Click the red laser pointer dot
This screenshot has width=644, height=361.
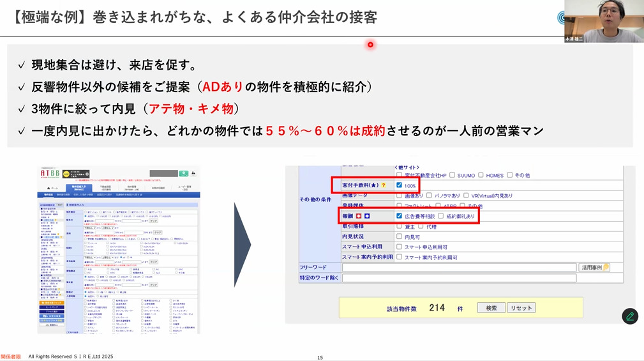tap(370, 44)
